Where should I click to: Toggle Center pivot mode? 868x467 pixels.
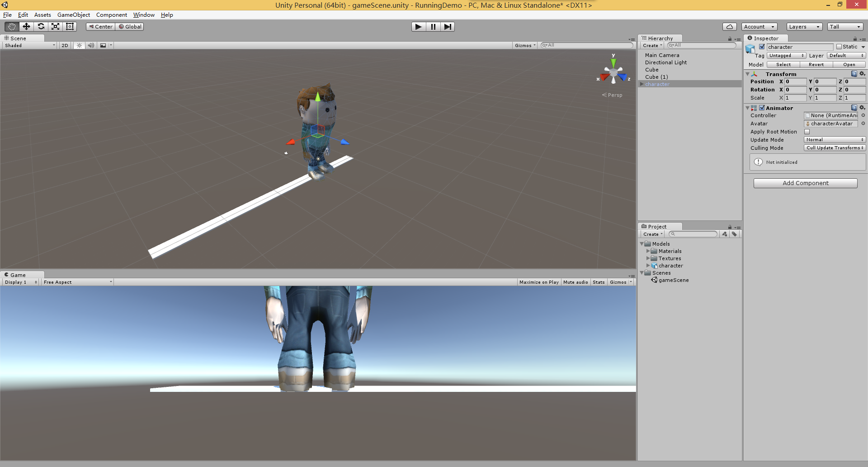(100, 27)
